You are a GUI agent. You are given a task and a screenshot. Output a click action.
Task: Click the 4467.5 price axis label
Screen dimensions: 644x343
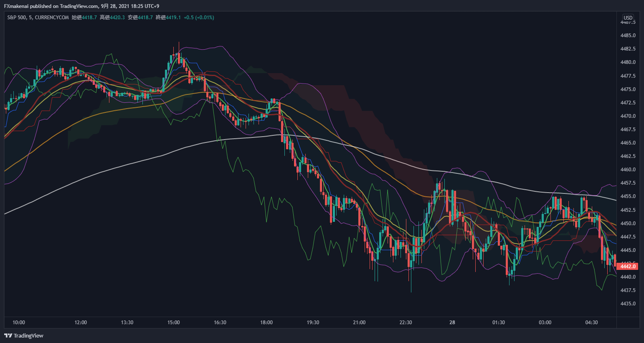[x=628, y=130]
